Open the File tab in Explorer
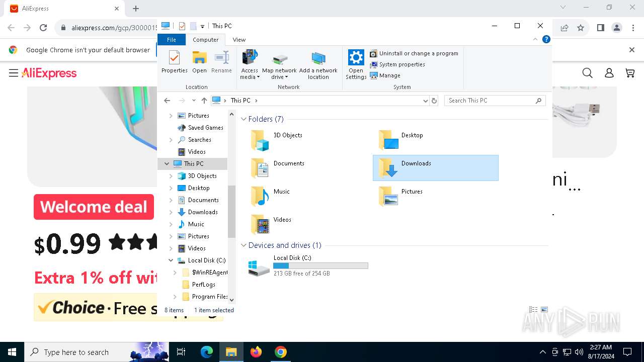Viewport: 644px width, 362px height. coord(172,40)
